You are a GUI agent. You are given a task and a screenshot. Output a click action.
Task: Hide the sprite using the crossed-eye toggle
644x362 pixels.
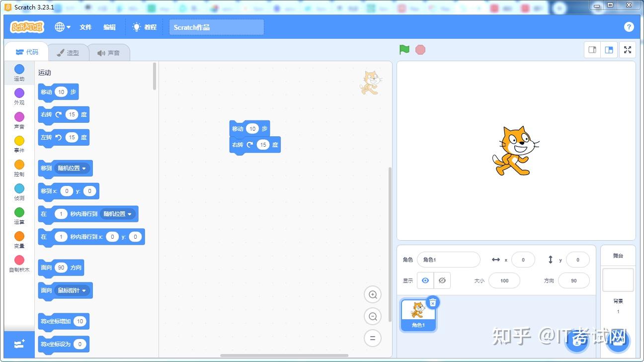point(442,280)
